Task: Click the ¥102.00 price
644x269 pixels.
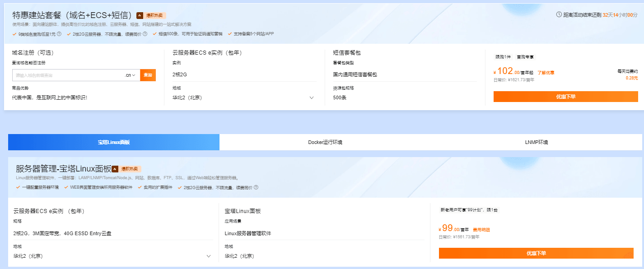Action: [x=507, y=71]
